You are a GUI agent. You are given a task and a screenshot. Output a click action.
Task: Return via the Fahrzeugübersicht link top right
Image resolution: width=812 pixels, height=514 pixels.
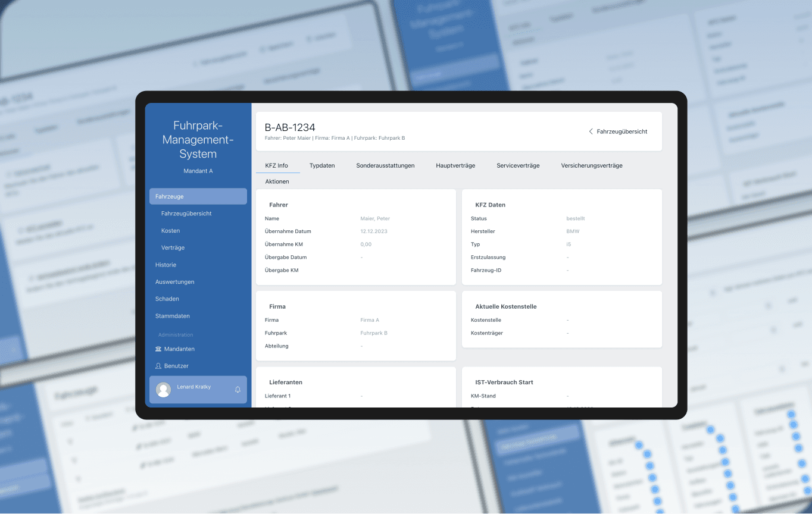(x=622, y=131)
